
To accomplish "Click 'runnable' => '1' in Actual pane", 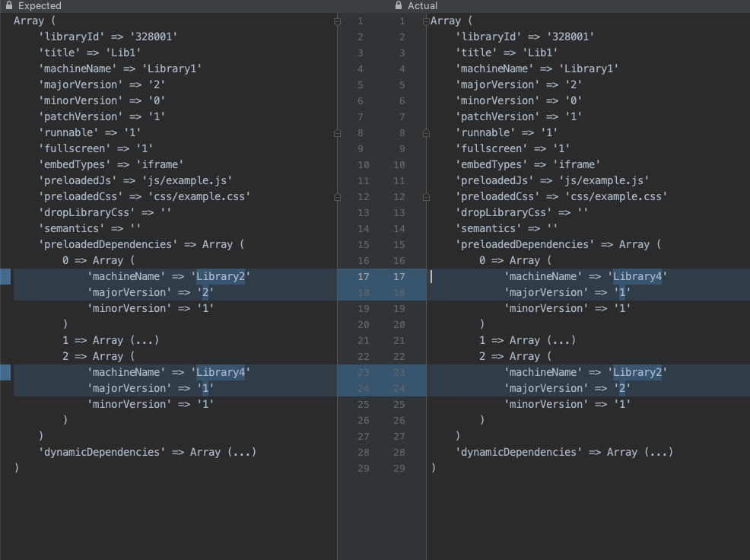I will pos(507,132).
